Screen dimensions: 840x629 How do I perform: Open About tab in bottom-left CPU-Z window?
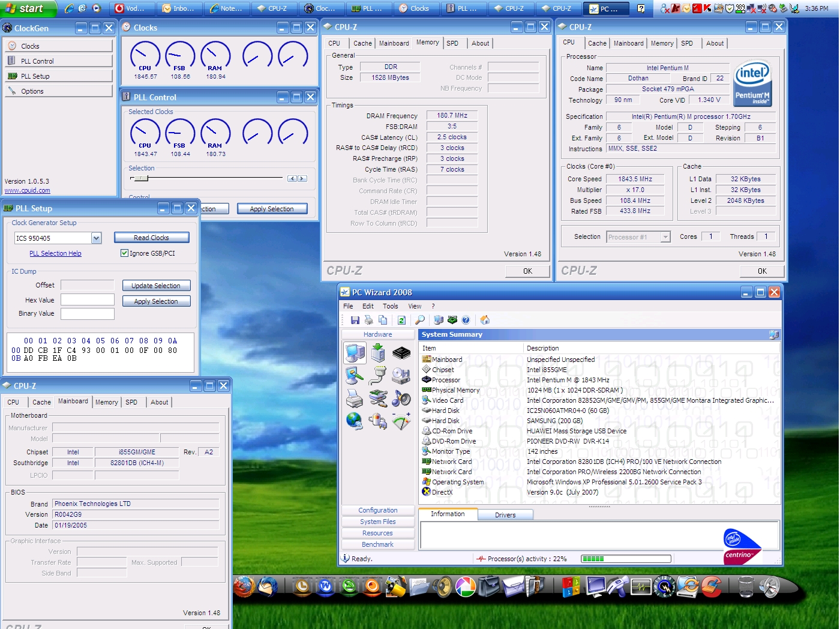click(x=159, y=402)
